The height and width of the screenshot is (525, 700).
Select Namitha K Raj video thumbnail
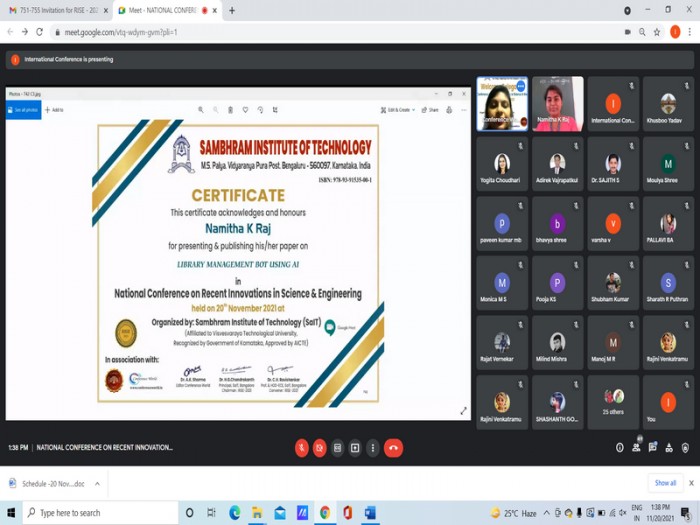coord(558,104)
